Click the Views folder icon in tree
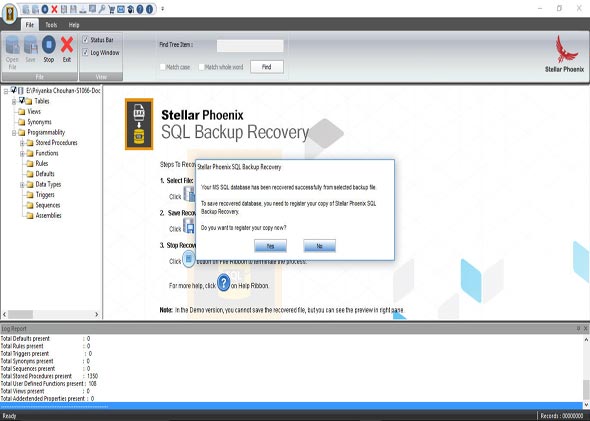This screenshot has height=421, width=590. coord(22,112)
